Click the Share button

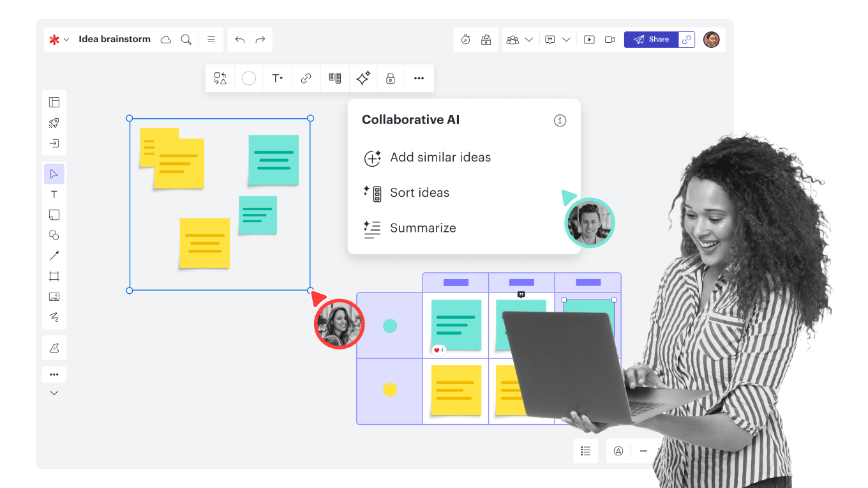tap(651, 40)
